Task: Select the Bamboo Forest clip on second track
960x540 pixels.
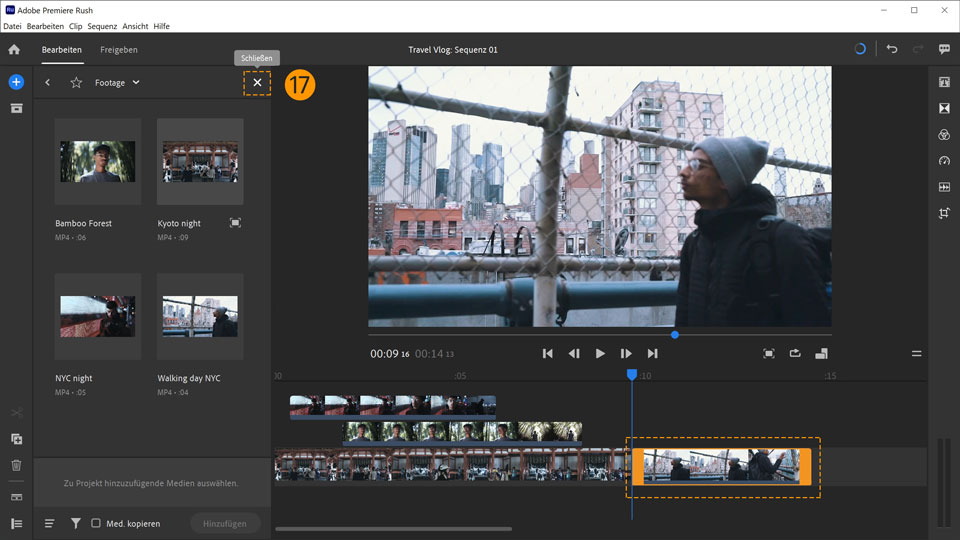Action: (462, 432)
